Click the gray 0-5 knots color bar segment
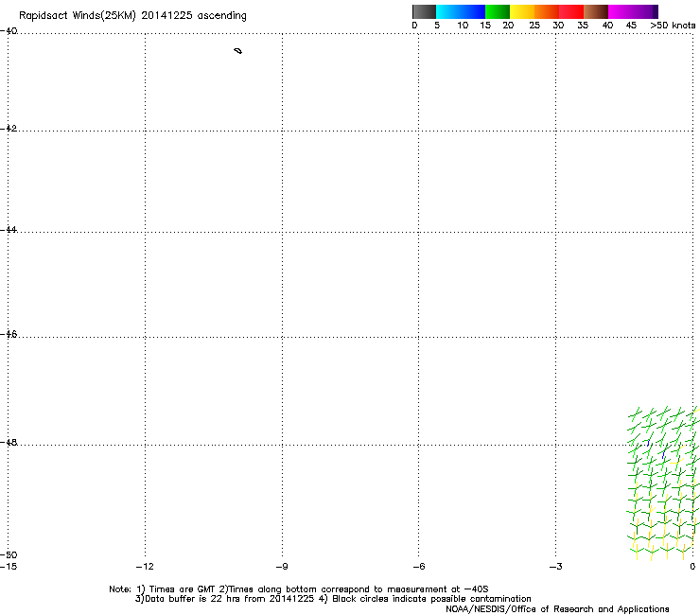Image resolution: width=700 pixels, height=615 pixels. click(424, 11)
